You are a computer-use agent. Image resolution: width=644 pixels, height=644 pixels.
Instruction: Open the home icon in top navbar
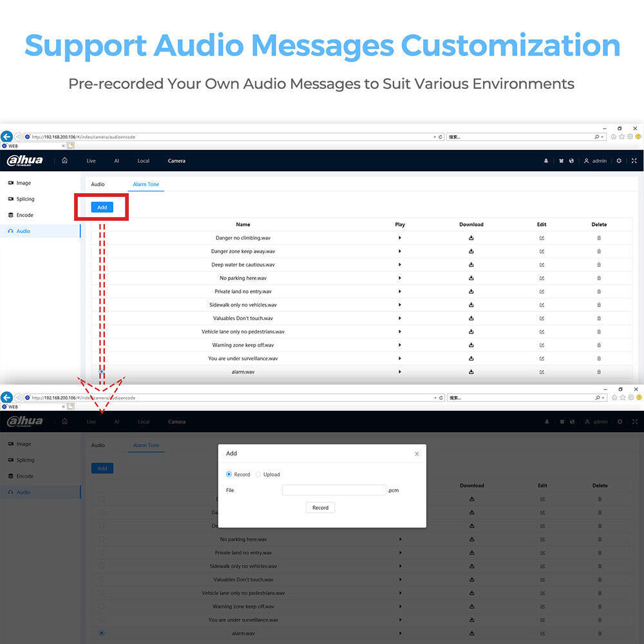pyautogui.click(x=64, y=160)
